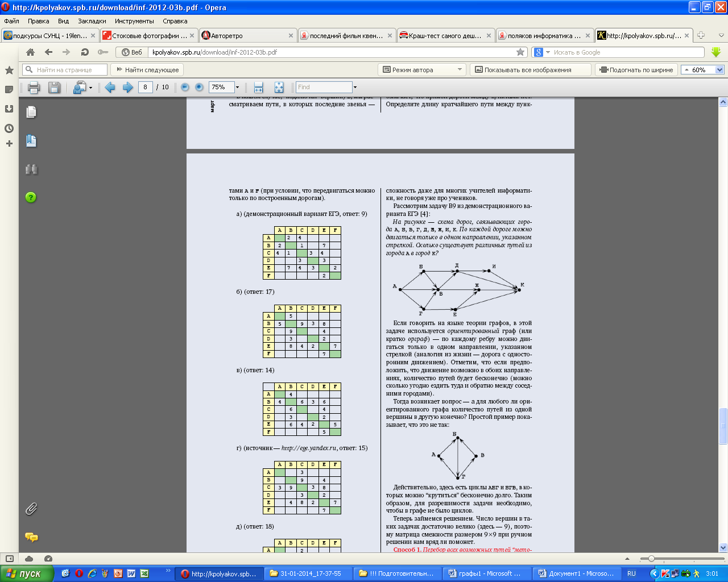Go to next PDF page
This screenshot has height=582, width=728.
click(x=128, y=87)
